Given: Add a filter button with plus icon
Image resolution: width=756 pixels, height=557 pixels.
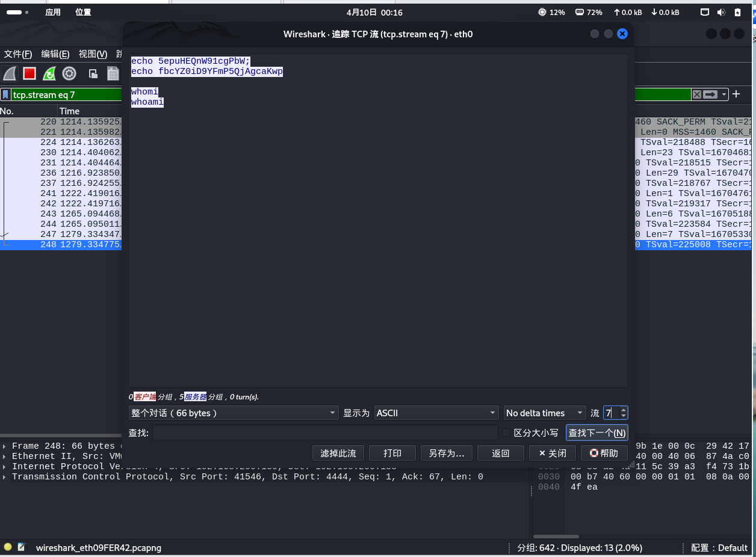Looking at the screenshot, I should click(x=736, y=94).
